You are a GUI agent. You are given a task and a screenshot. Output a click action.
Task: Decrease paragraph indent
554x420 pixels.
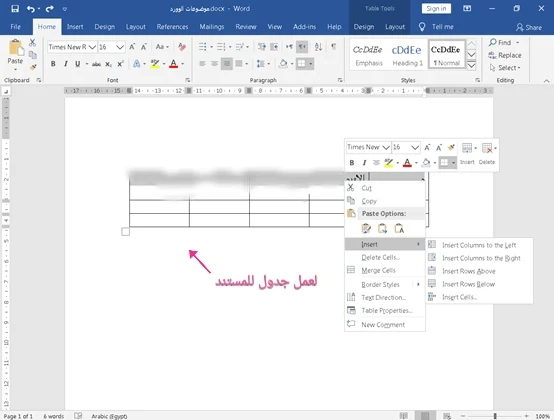point(262,47)
